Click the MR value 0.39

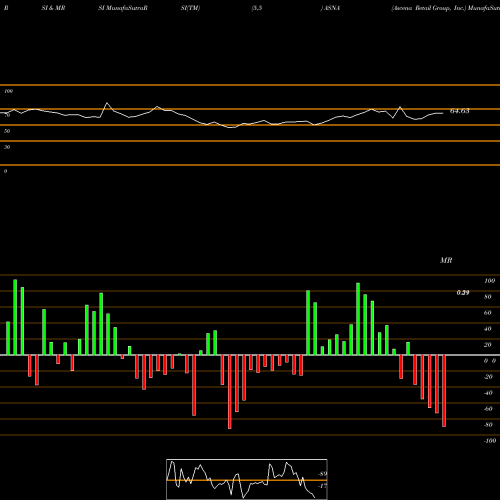pyautogui.click(x=463, y=293)
